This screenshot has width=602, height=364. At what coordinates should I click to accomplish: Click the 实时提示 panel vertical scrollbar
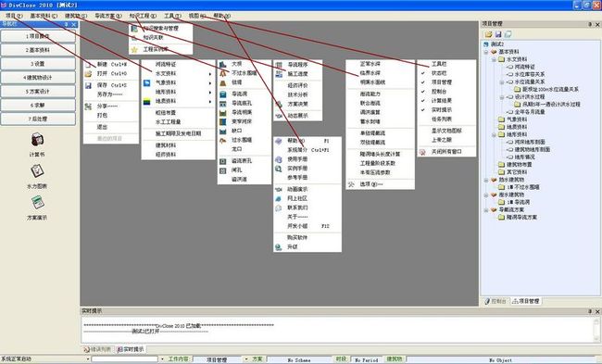(596, 330)
